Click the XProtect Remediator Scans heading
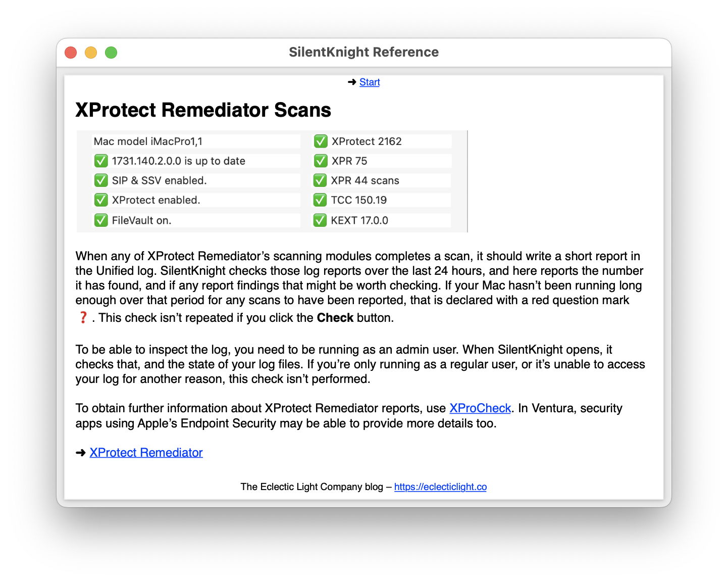Viewport: 728px width, 582px height. (203, 110)
